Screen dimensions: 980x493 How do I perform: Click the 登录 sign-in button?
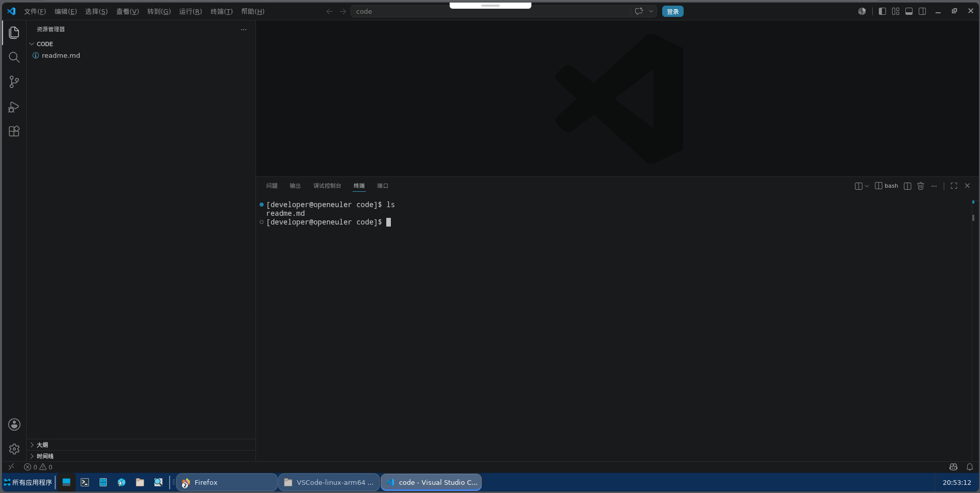[672, 11]
